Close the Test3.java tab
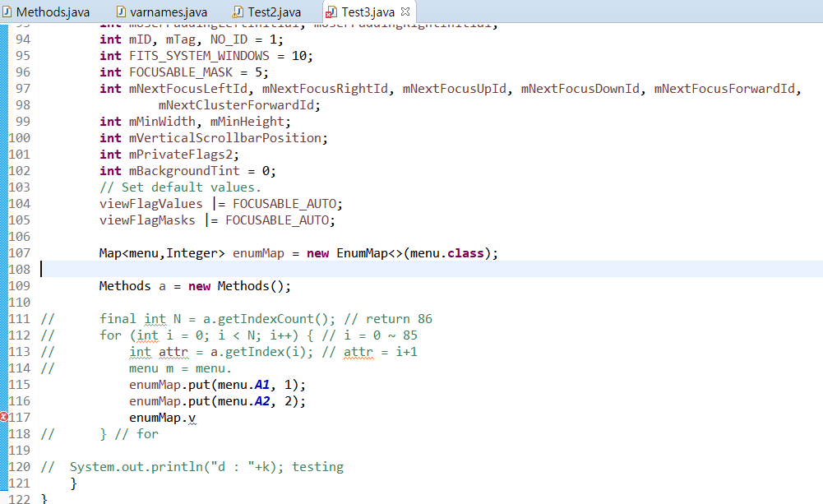This screenshot has width=823, height=504. pyautogui.click(x=405, y=11)
